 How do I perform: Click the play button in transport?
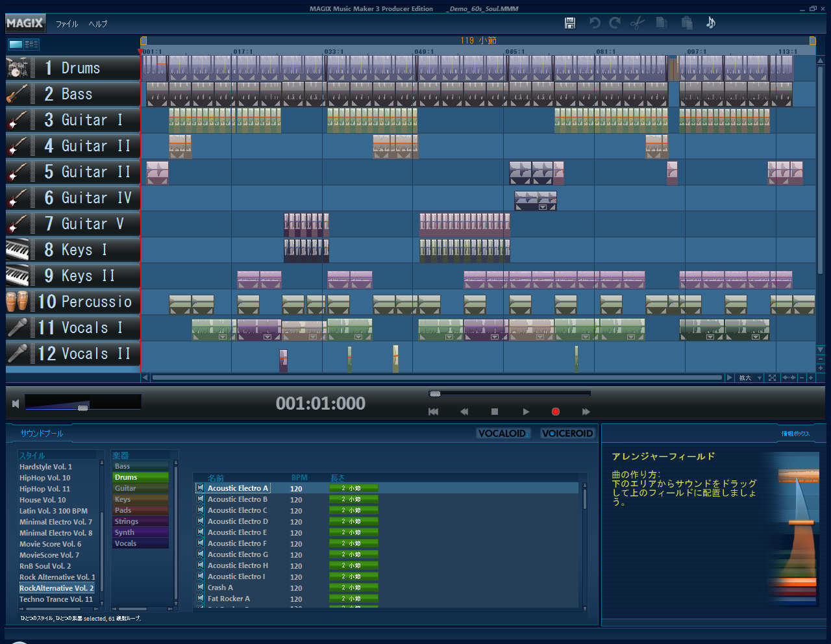(526, 412)
